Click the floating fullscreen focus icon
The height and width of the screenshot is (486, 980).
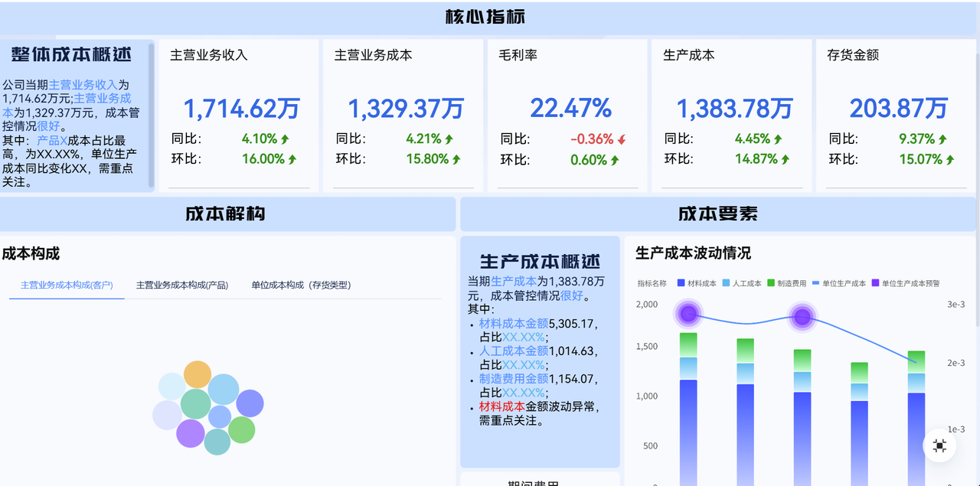(x=939, y=445)
